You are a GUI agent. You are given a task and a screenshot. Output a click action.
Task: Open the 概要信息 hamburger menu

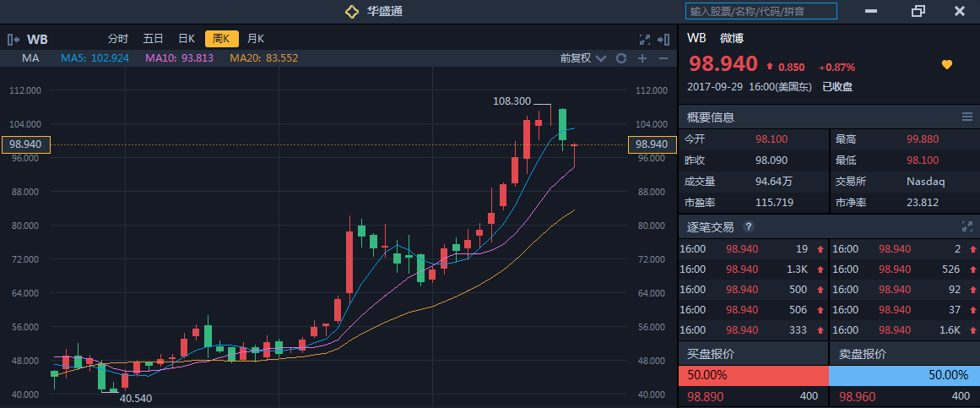(x=967, y=117)
